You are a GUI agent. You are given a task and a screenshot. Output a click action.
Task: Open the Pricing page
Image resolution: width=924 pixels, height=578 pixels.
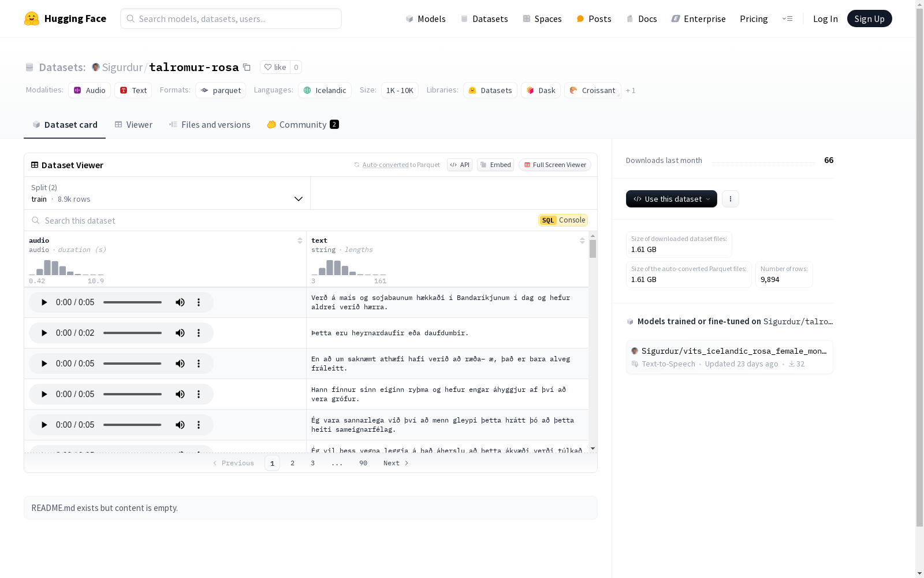tap(754, 18)
